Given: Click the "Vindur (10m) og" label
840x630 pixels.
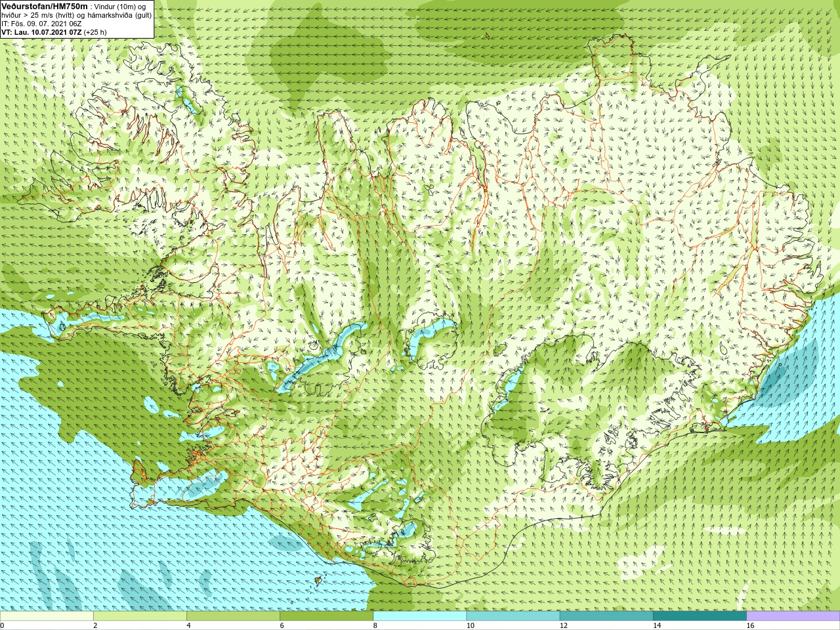Looking at the screenshot, I should (120, 6).
